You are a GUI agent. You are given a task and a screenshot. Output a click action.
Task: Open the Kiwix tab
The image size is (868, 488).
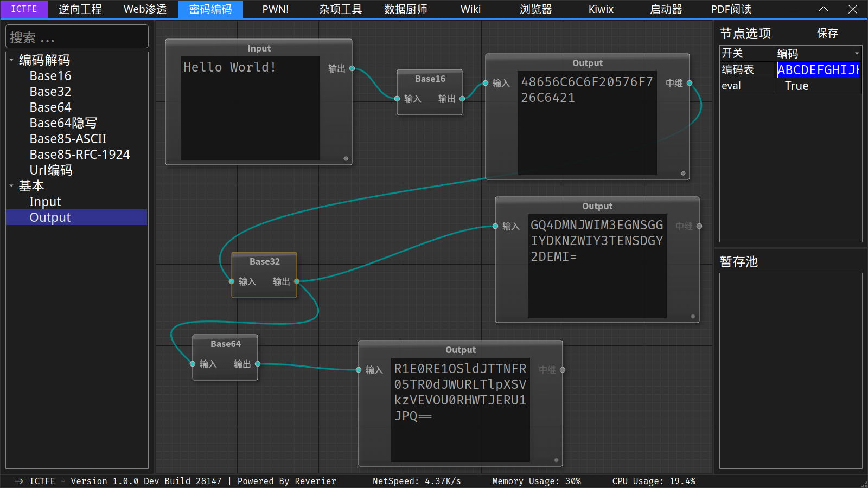pos(601,9)
